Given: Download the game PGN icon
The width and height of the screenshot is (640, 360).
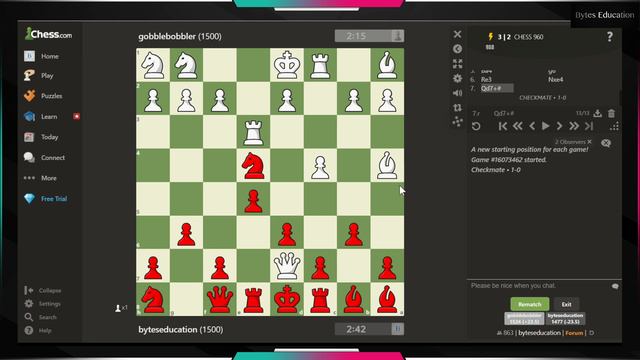Looking at the screenshot, I should click(x=598, y=113).
